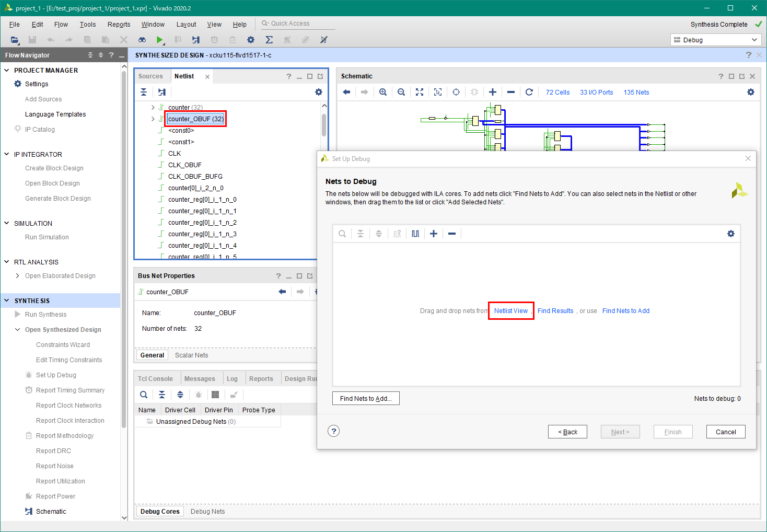Collapse RTL ANALYSIS section
Image resolution: width=767 pixels, height=532 pixels.
[x=7, y=262]
